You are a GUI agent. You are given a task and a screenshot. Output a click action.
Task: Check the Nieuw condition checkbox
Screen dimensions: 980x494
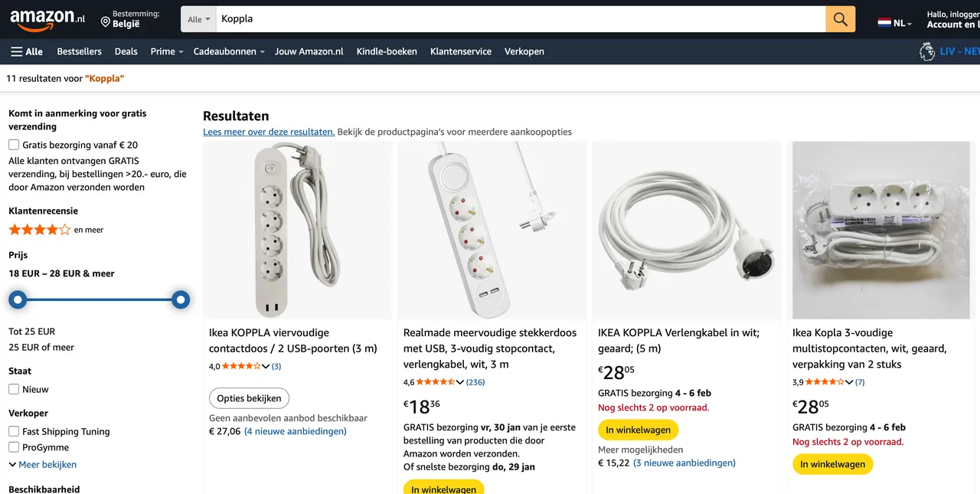tap(14, 389)
